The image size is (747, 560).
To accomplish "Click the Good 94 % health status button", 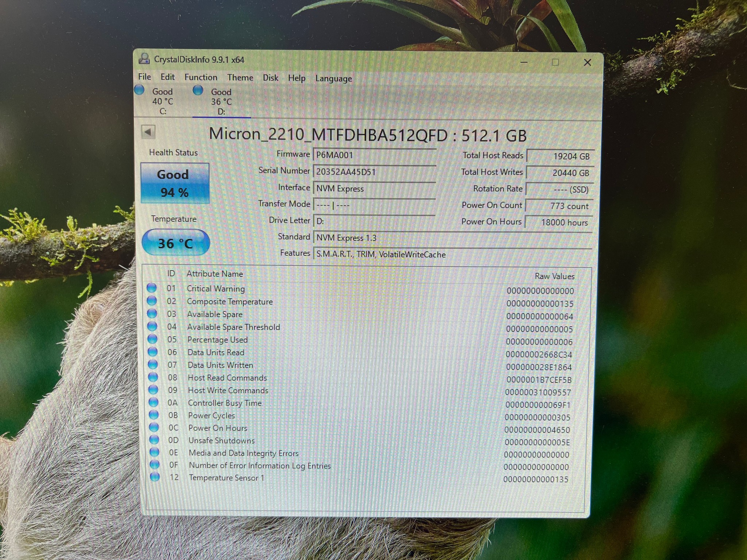I will point(175,183).
